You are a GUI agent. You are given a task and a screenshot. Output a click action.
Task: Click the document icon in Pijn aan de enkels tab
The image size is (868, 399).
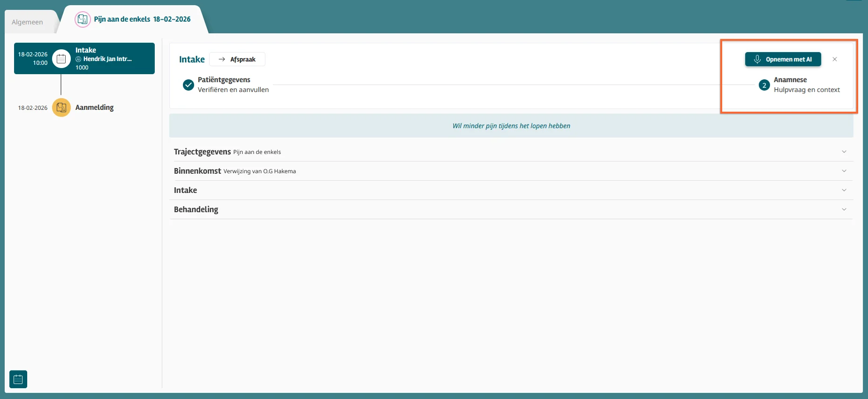tap(83, 19)
